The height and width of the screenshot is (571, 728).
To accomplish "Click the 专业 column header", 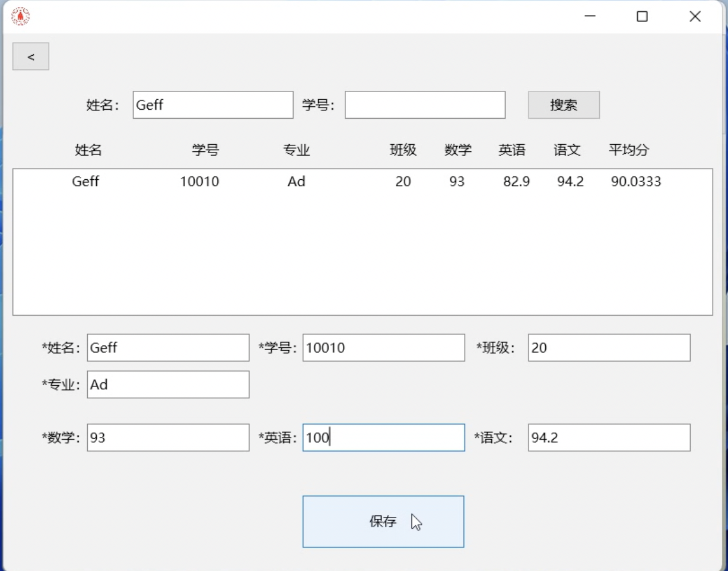I will pyautogui.click(x=297, y=150).
